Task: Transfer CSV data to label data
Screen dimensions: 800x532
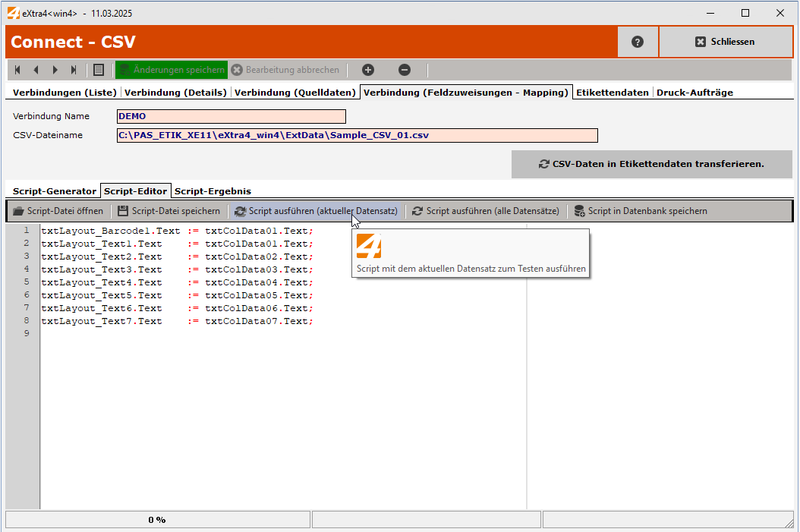Action: click(651, 164)
